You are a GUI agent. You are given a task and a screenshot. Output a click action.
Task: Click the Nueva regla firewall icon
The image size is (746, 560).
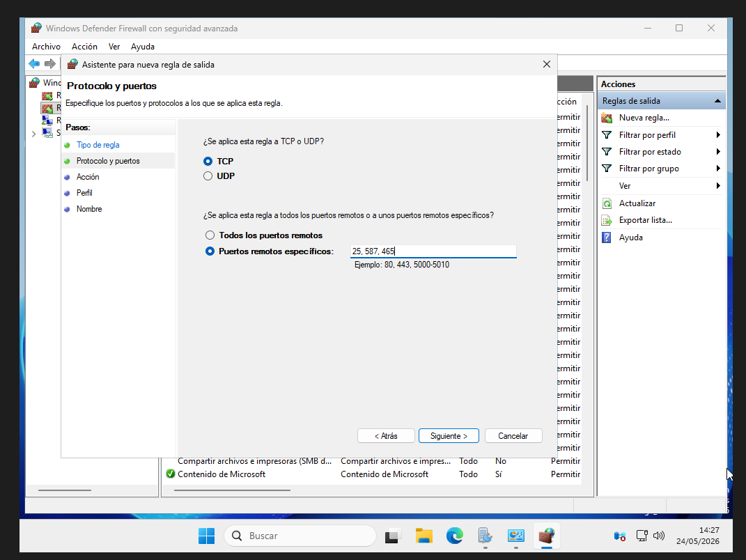click(607, 118)
